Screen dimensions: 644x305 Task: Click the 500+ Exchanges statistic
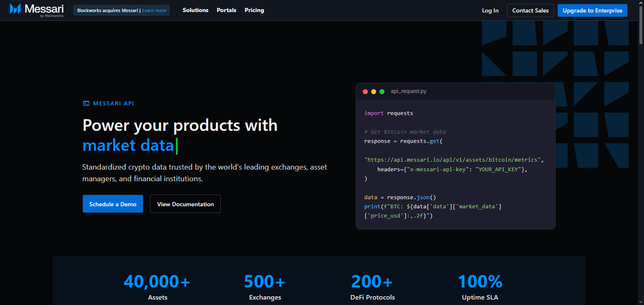pos(265,287)
